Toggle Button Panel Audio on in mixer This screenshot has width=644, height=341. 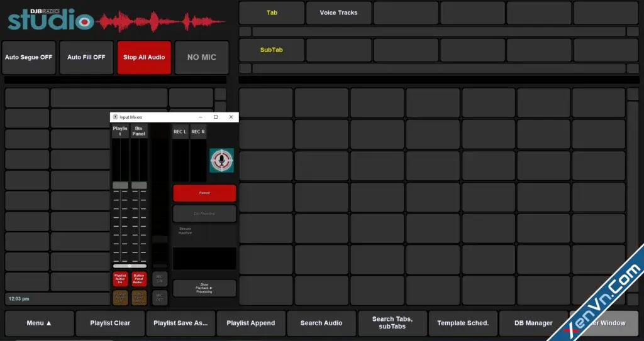click(139, 279)
